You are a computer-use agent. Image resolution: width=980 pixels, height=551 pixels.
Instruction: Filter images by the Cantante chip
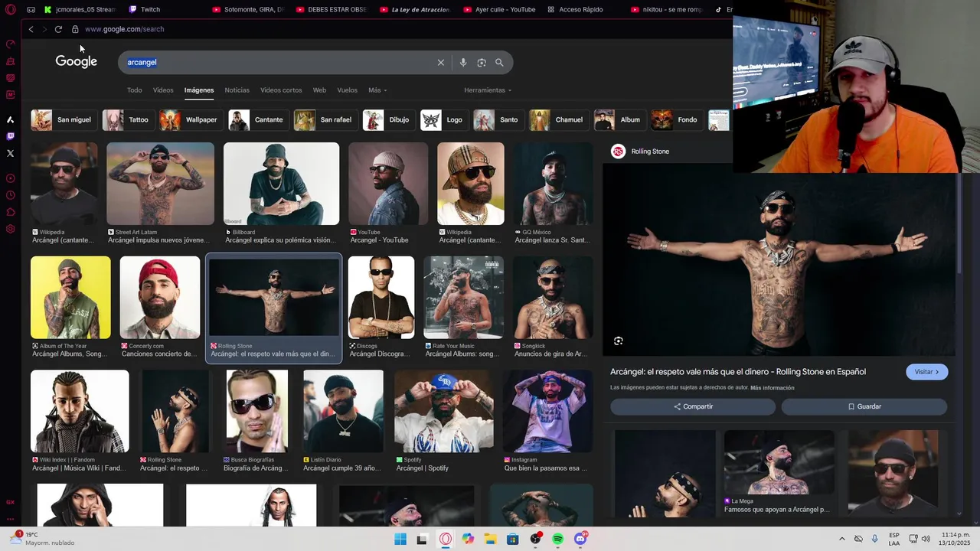click(258, 120)
